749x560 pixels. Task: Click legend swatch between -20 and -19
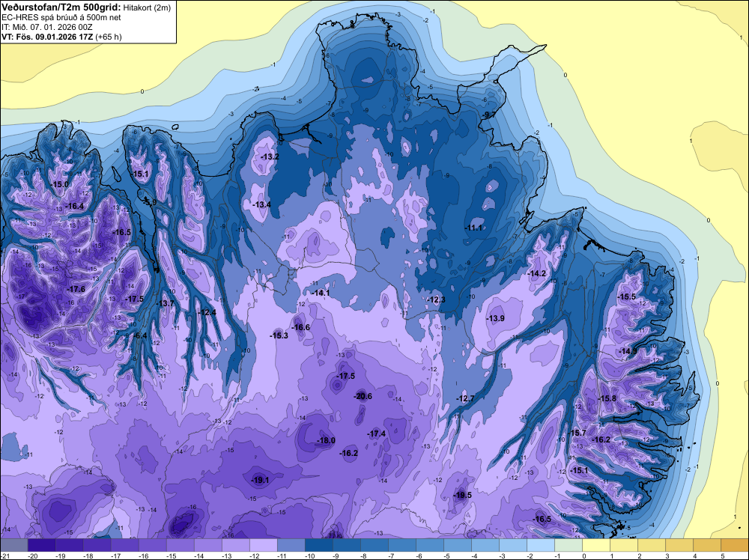(x=41, y=545)
